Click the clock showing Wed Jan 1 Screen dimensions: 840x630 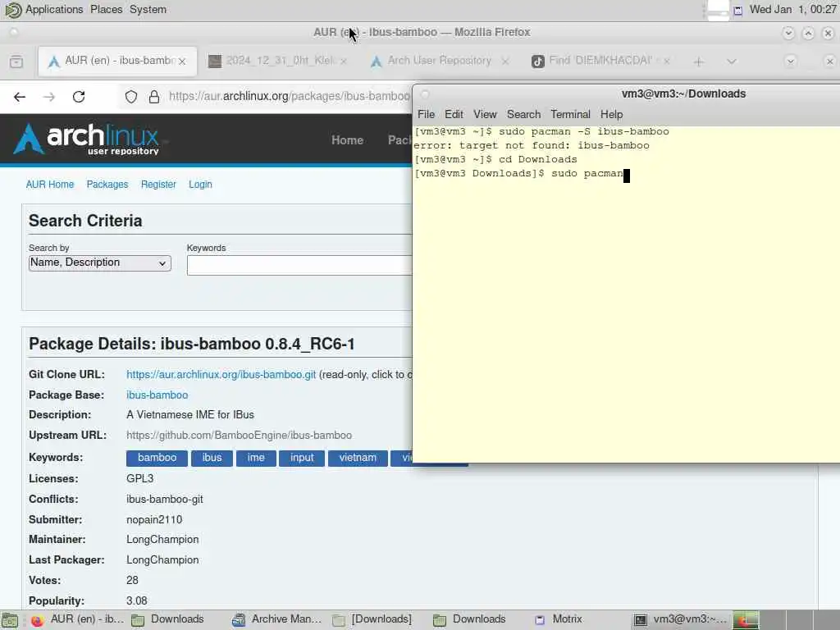point(793,10)
